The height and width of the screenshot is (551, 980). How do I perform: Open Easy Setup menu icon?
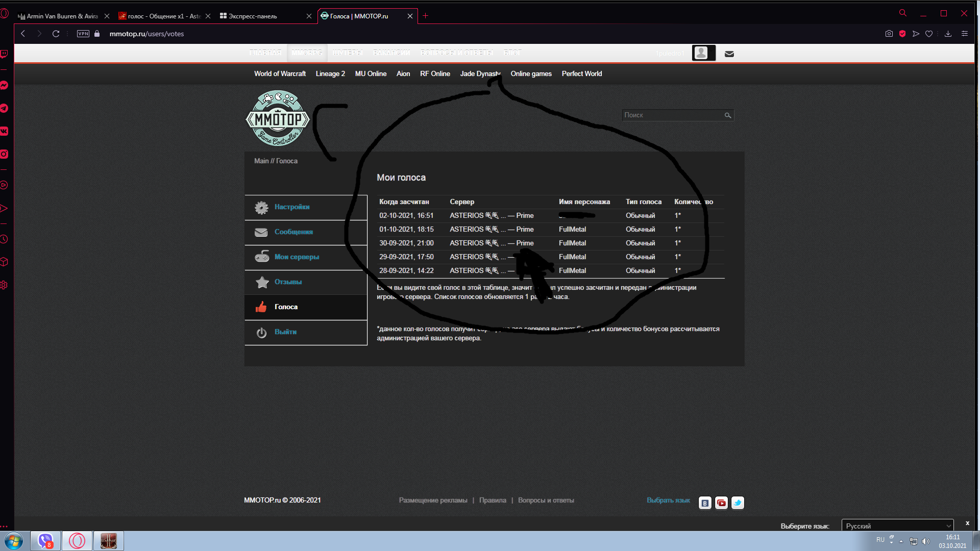point(965,34)
